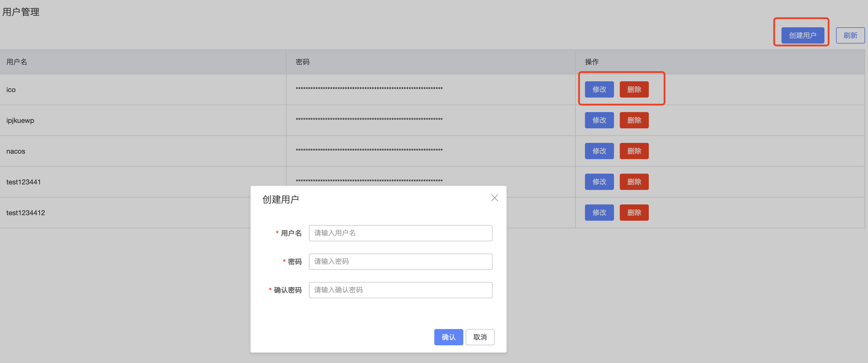
Task: Click 删除 for user ico
Action: coord(634,89)
